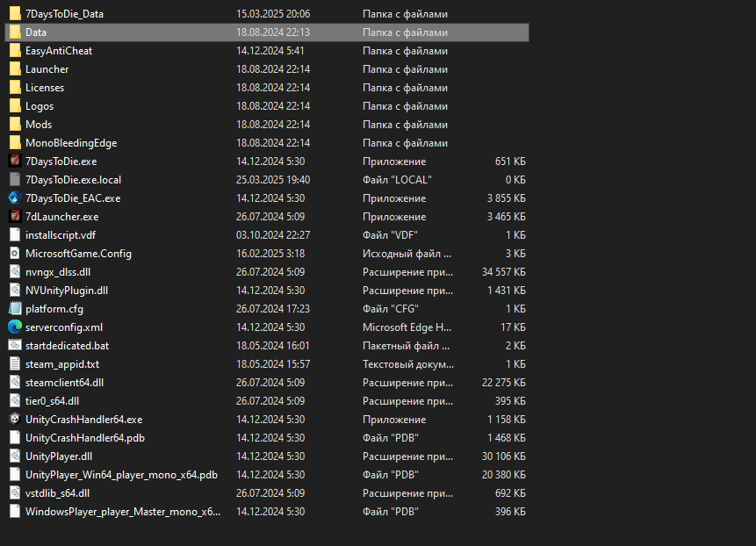Select the vstdlib_s64.dll file name

(x=57, y=493)
